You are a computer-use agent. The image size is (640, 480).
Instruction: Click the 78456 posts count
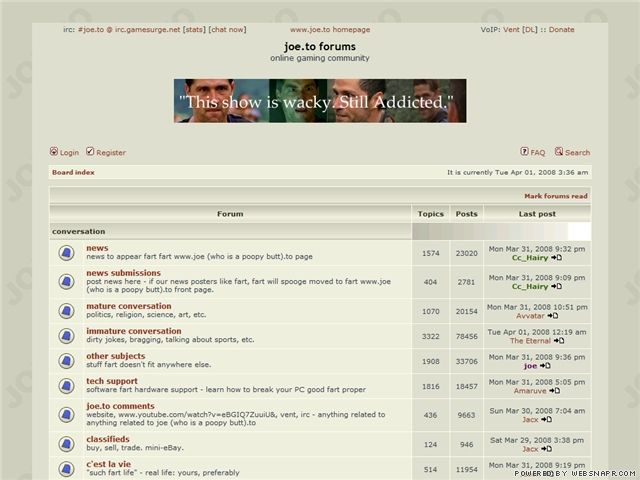[x=467, y=336]
